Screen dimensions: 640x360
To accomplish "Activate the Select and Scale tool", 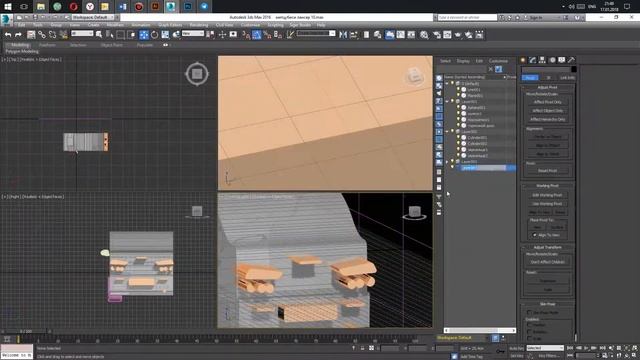I will pyautogui.click(x=165, y=35).
